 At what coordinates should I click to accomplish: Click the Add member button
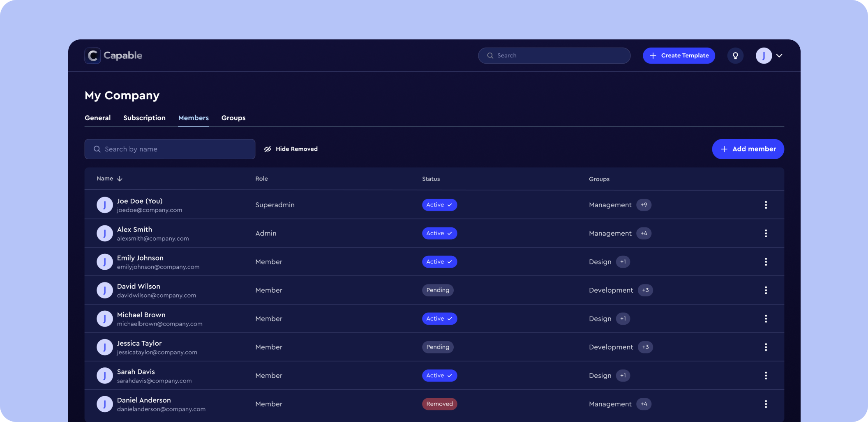(x=748, y=149)
